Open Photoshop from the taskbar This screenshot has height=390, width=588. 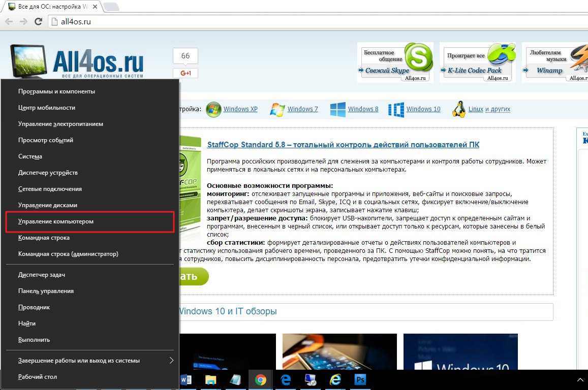coord(360,380)
